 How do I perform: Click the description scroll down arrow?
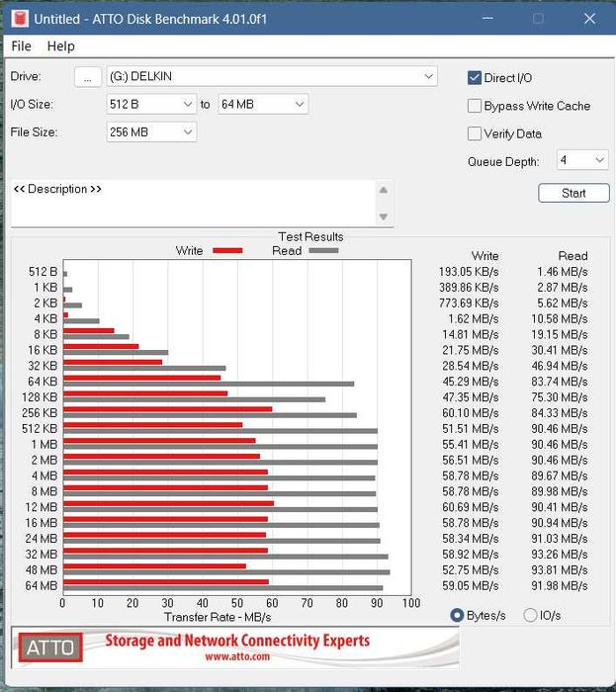[384, 216]
